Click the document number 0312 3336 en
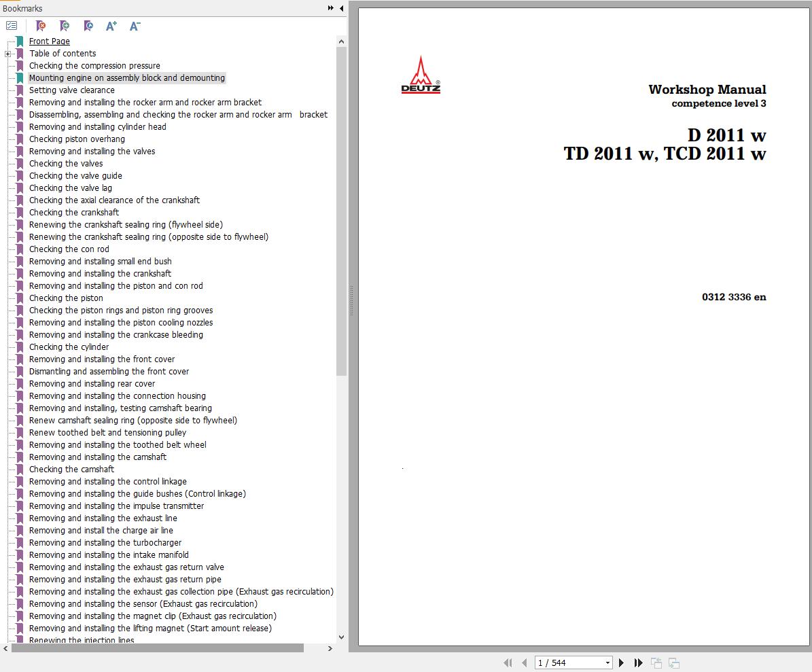 734,297
